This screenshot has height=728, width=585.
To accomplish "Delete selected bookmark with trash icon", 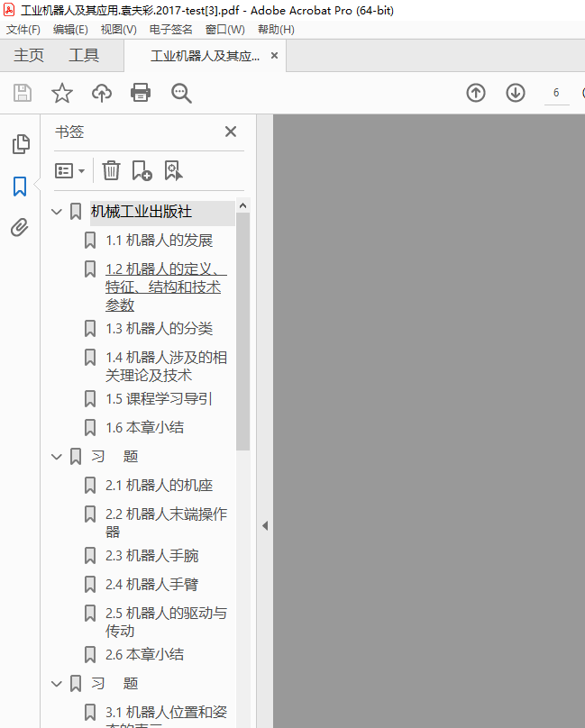I will 111,170.
